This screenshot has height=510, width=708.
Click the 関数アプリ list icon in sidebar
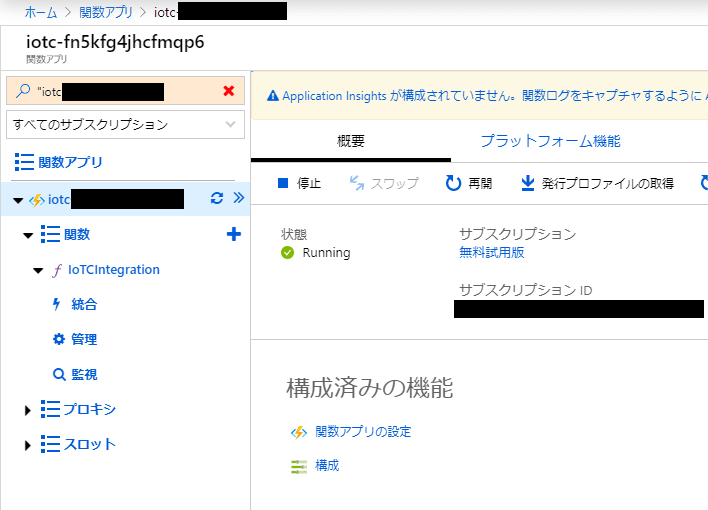click(x=24, y=162)
